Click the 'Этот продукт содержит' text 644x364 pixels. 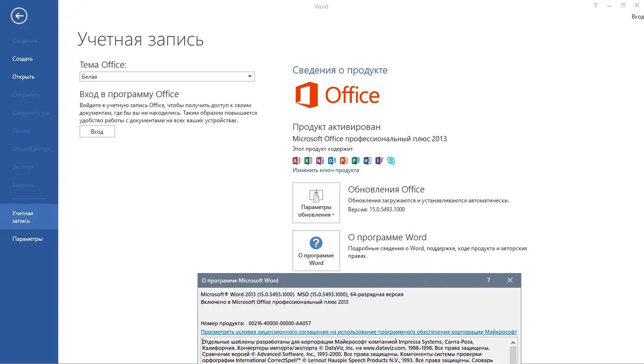[x=322, y=149]
